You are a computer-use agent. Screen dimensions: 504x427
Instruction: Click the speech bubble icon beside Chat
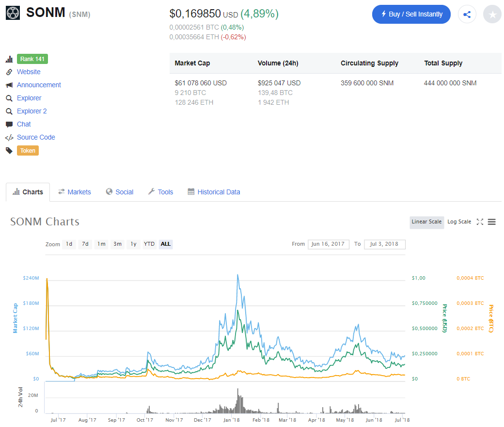[x=9, y=125]
